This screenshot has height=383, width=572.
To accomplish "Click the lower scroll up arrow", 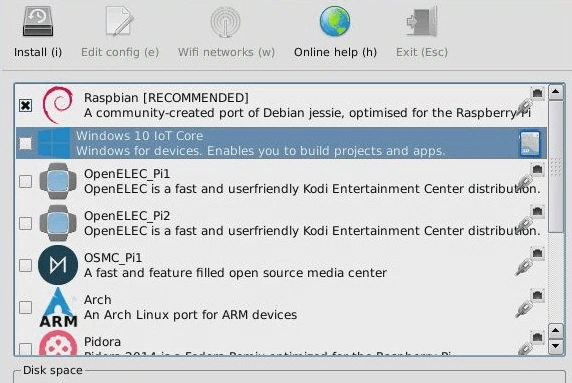I will (556, 331).
